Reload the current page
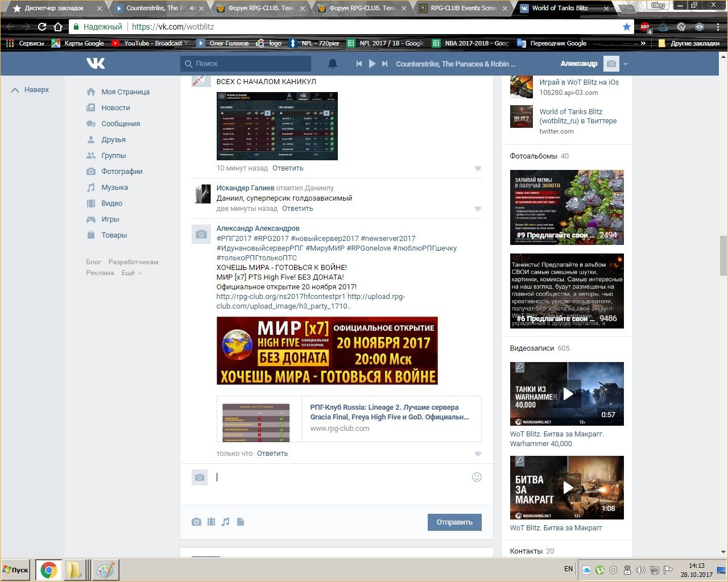Screen dimensions: 728x582 [x=42, y=27]
